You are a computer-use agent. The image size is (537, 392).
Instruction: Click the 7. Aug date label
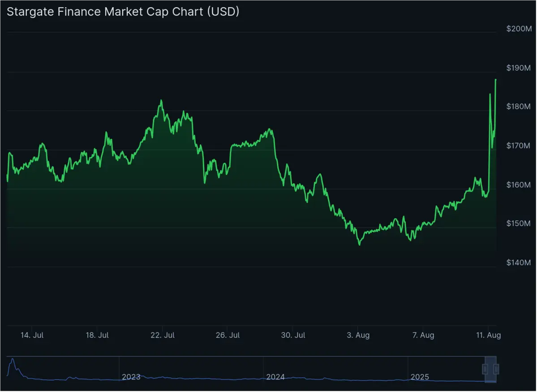423,335
